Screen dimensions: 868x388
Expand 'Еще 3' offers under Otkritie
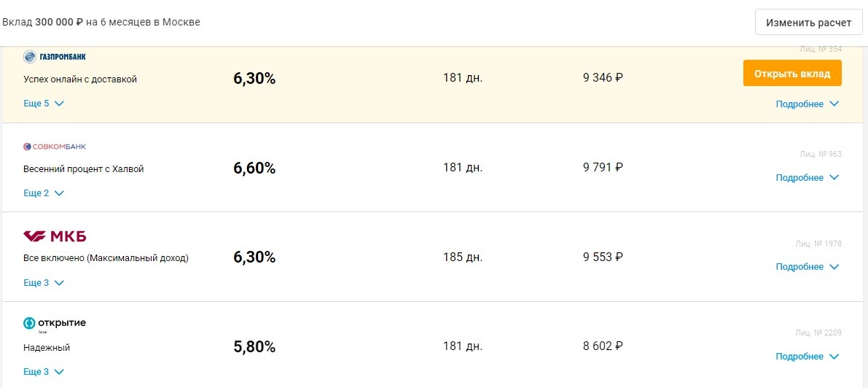click(x=44, y=372)
